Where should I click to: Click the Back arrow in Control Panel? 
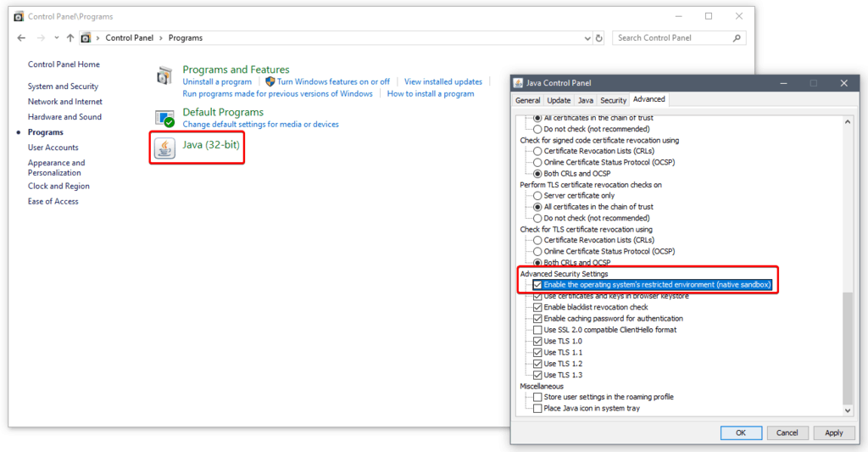pos(21,38)
